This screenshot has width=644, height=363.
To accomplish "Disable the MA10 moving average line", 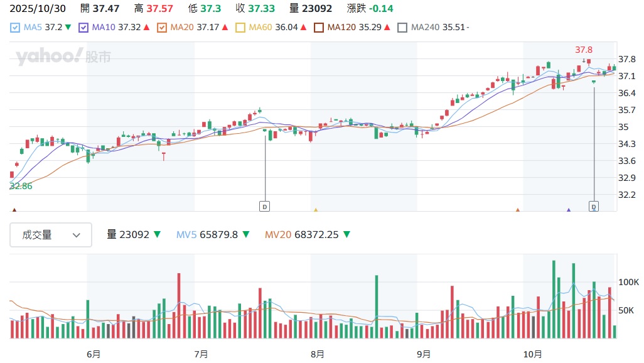I will [x=83, y=28].
